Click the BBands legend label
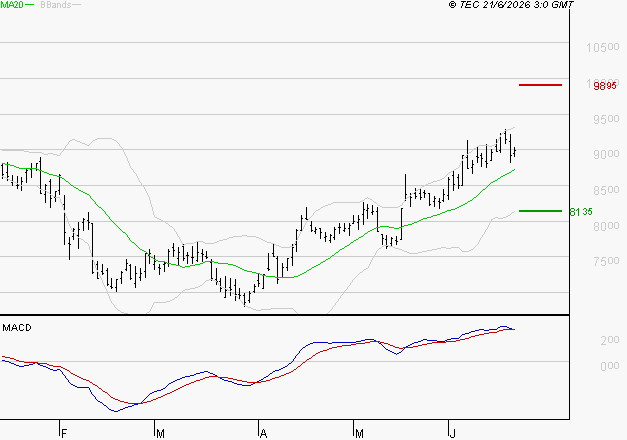627x440 pixels. (x=56, y=5)
